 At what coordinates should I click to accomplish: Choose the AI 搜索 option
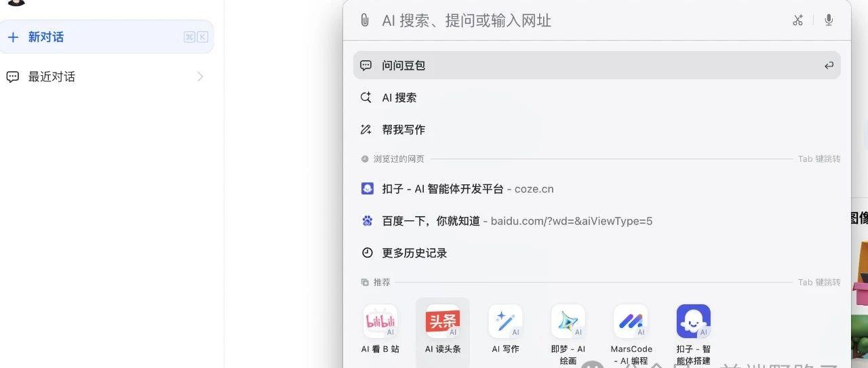tap(597, 98)
